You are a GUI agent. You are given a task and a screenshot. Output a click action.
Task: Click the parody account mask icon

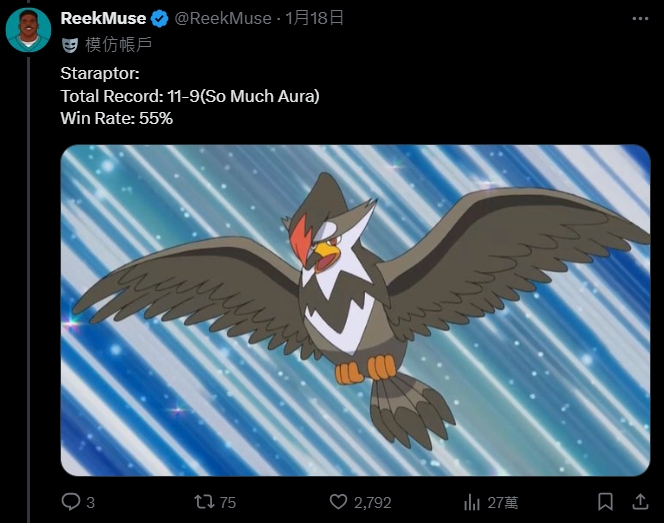[x=70, y=45]
